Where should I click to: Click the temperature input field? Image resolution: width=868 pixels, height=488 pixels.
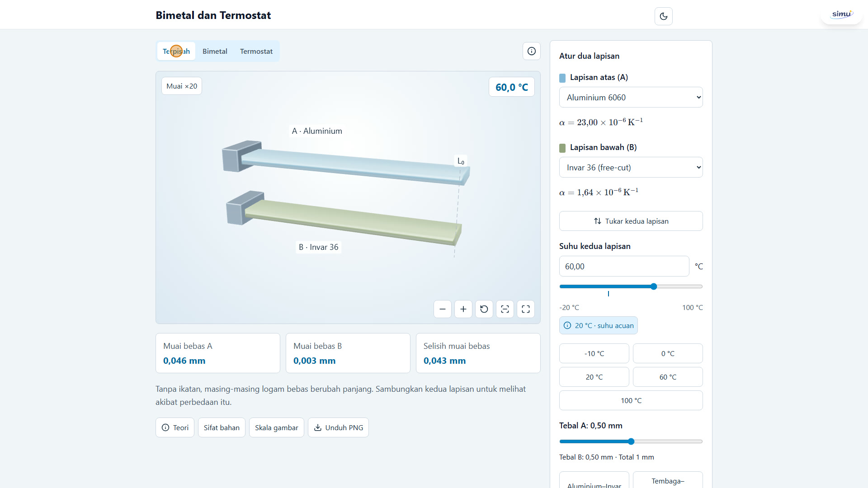(624, 266)
